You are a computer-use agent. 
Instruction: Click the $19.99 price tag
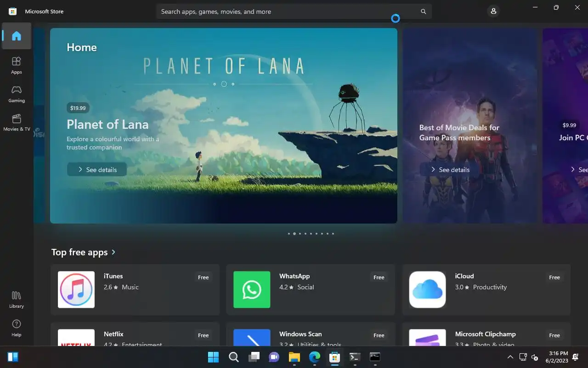coord(78,108)
